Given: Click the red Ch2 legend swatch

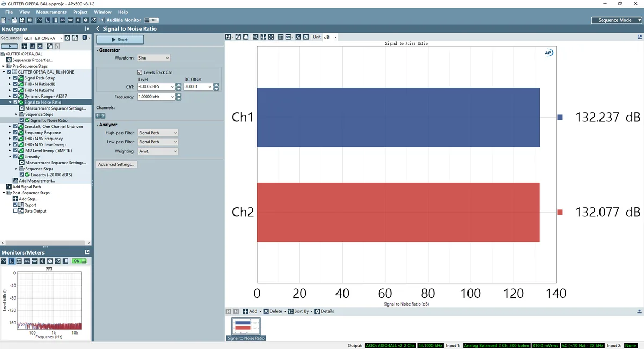Looking at the screenshot, I should pyautogui.click(x=560, y=212).
